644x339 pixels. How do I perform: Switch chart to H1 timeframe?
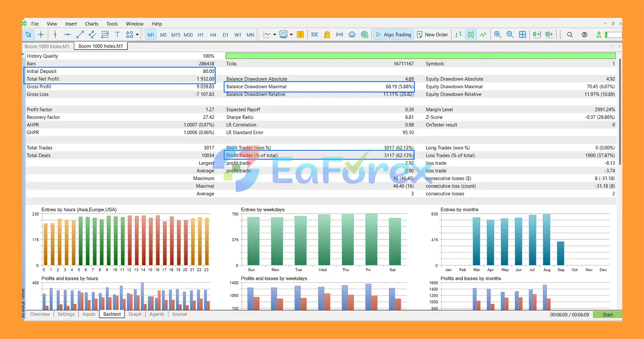click(x=201, y=35)
